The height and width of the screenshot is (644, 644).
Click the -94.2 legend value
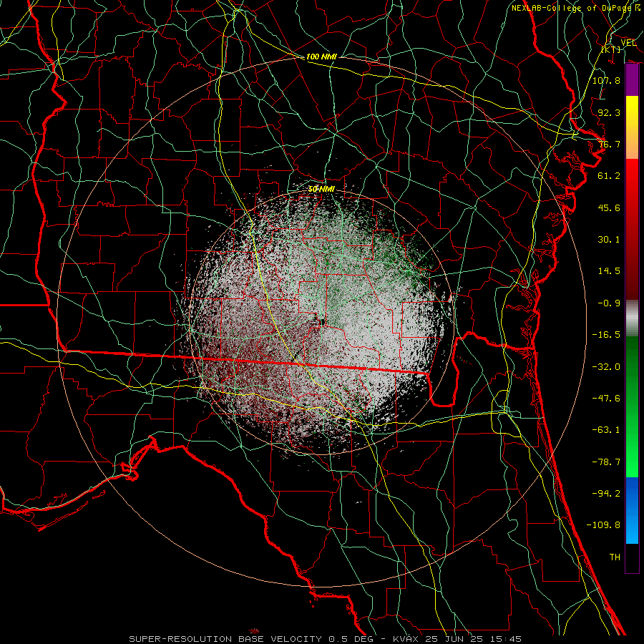pos(606,493)
